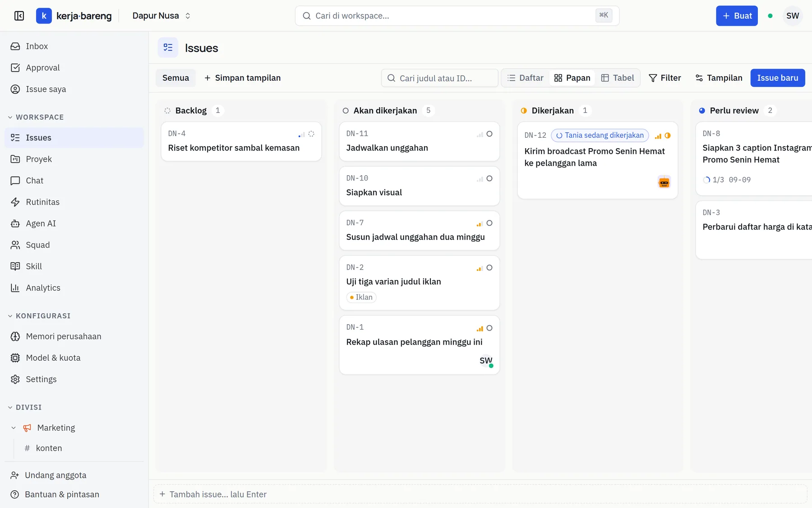Image resolution: width=812 pixels, height=508 pixels.
Task: Go to Approval section
Action: 74,68
